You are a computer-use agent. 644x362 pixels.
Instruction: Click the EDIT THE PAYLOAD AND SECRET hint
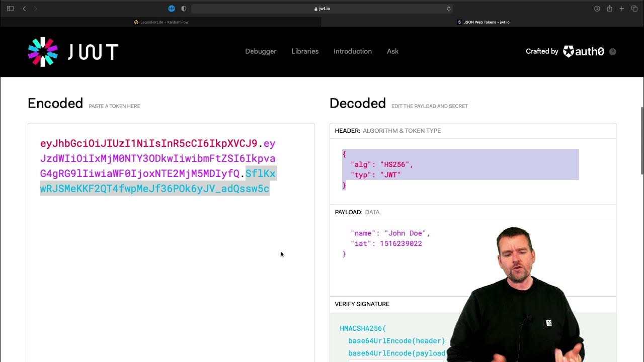point(430,106)
